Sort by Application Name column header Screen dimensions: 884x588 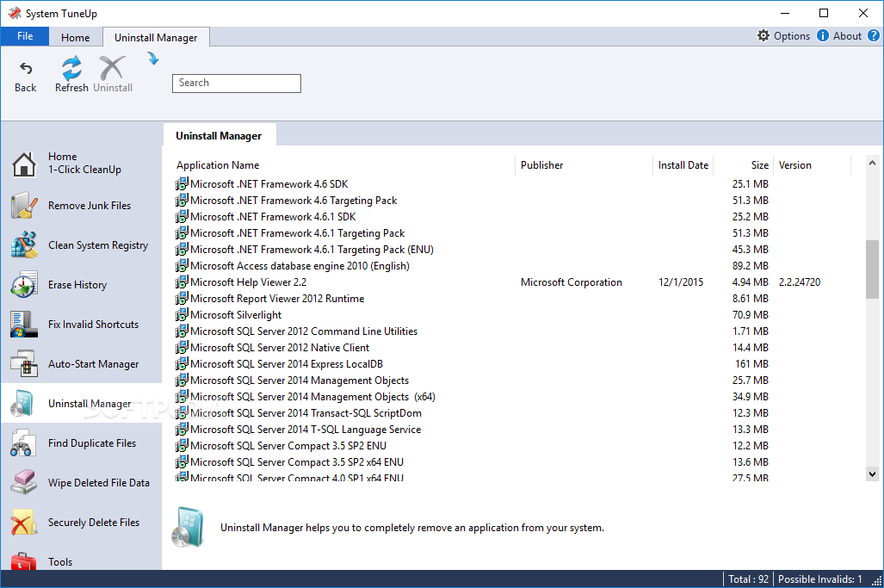pos(343,165)
